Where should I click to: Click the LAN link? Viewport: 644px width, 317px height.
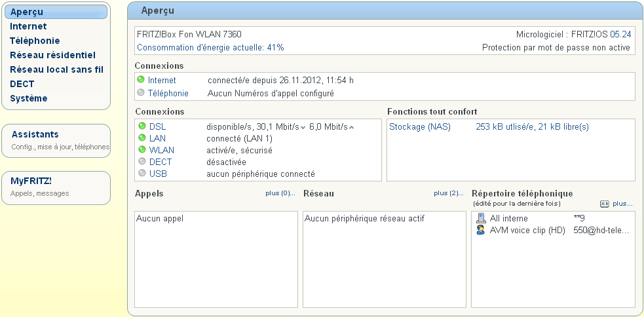pyautogui.click(x=157, y=138)
